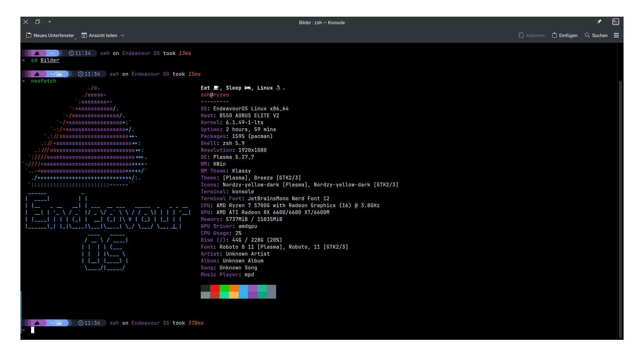Click the 'DE: Plasma 5.27.7' line
The image size is (644, 364).
pos(227,157)
